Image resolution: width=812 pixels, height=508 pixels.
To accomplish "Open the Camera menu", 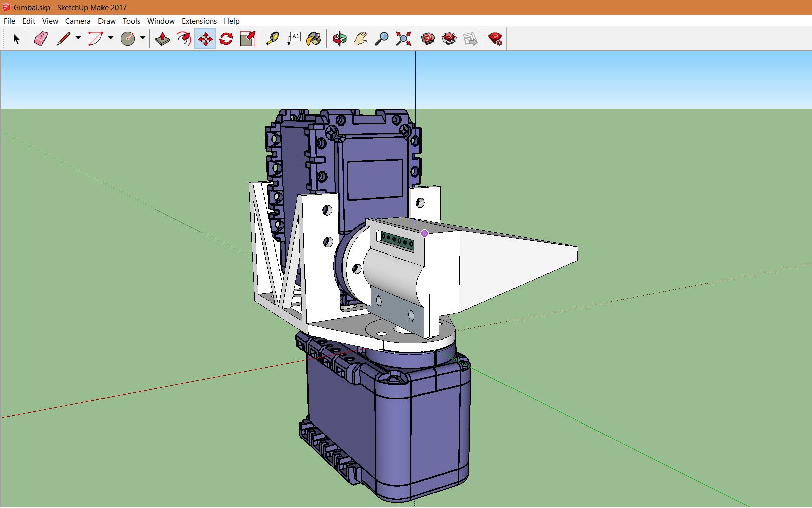I will click(78, 21).
